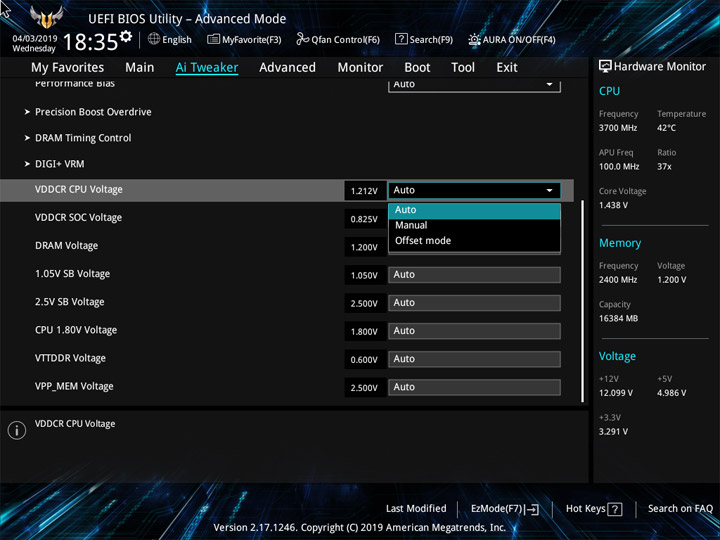Click the VTTDDR Voltage Auto field
The height and width of the screenshot is (540, 720).
(x=474, y=359)
